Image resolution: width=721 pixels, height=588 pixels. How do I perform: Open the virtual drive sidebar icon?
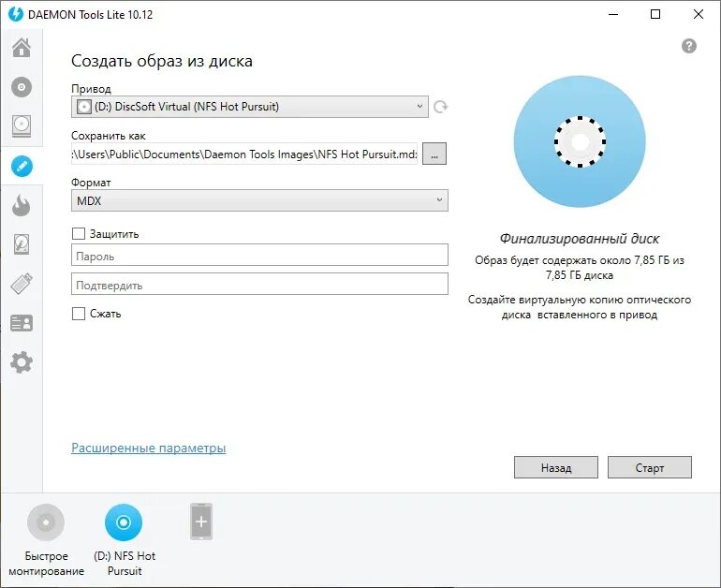(22, 126)
